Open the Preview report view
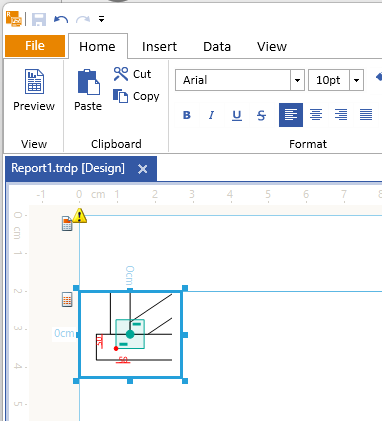Viewport: 382px width, 421px height. pyautogui.click(x=34, y=90)
